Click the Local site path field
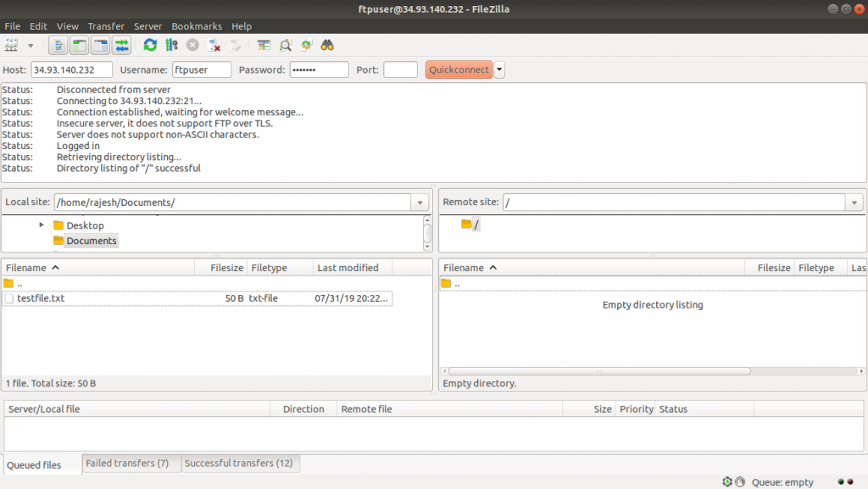868x489 pixels. coord(232,203)
